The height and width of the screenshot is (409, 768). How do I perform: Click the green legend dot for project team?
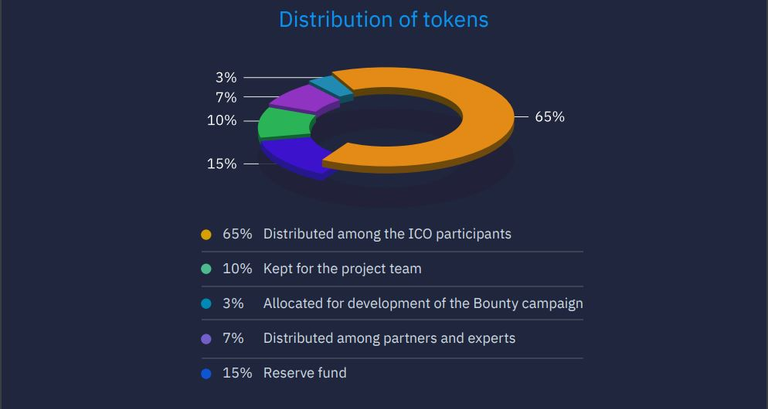pos(206,269)
